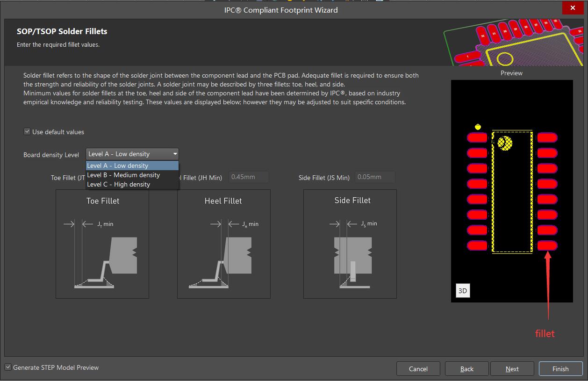Screen dimensions: 588x381
Task: Select Level C - High density option
Action: pos(132,184)
